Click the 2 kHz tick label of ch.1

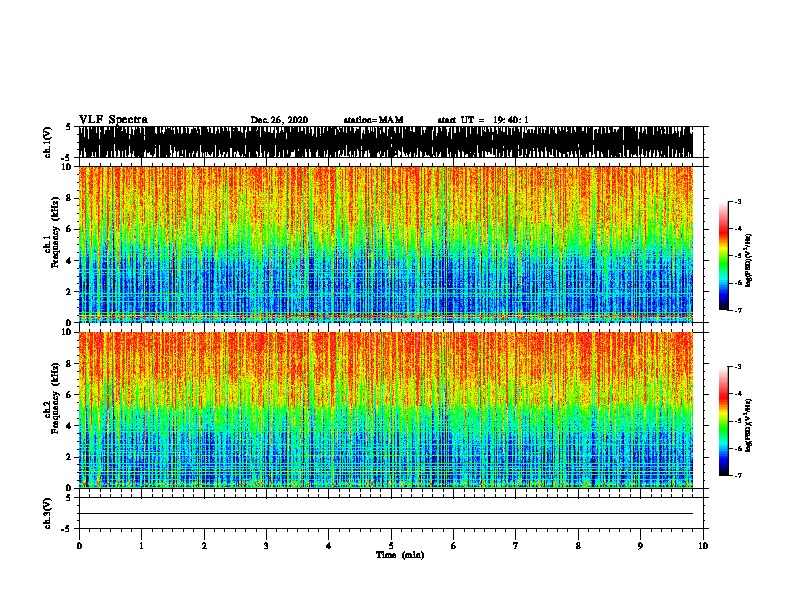[x=70, y=291]
